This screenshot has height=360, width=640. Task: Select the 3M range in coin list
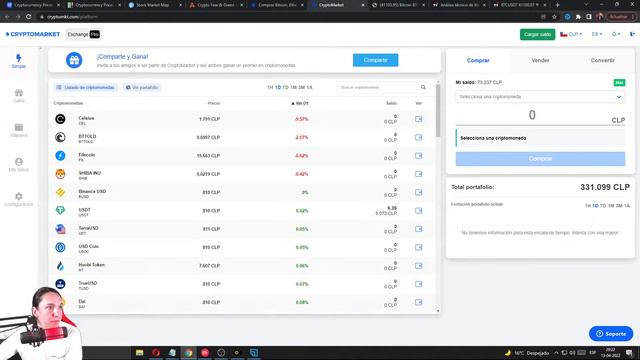coord(302,87)
